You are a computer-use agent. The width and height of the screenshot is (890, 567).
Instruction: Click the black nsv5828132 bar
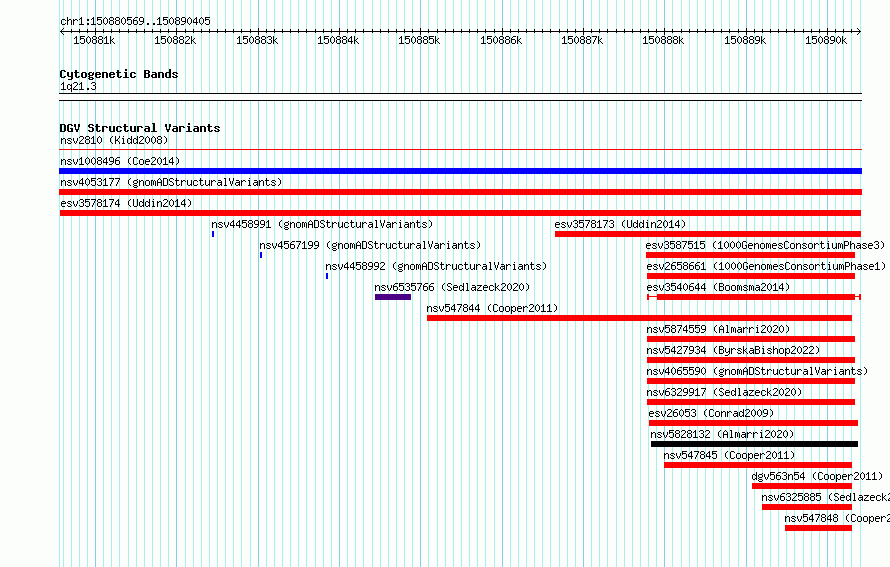pyautogui.click(x=754, y=444)
